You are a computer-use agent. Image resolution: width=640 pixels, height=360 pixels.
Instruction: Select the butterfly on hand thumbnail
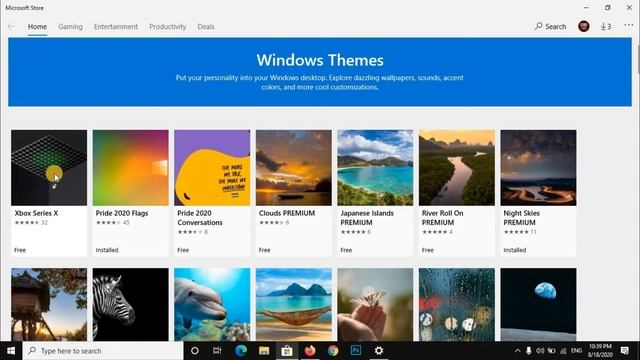[375, 304]
